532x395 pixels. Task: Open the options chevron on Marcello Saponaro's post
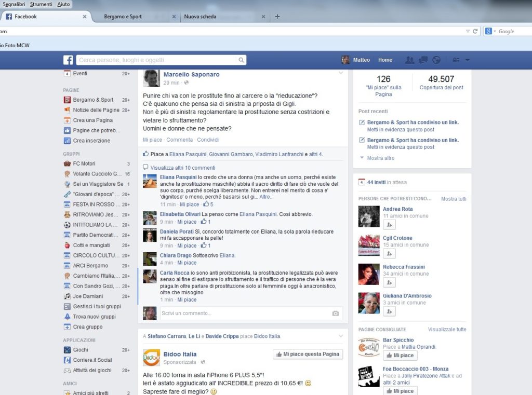pos(341,73)
